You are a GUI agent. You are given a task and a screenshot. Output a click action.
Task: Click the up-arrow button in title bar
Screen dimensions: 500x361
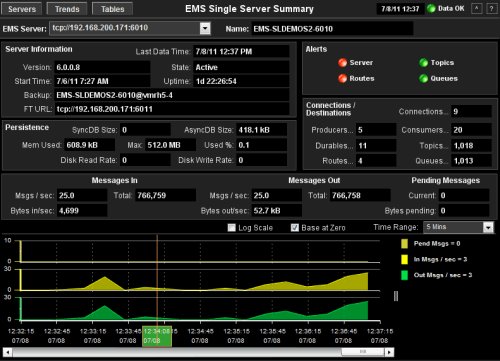(477, 9)
